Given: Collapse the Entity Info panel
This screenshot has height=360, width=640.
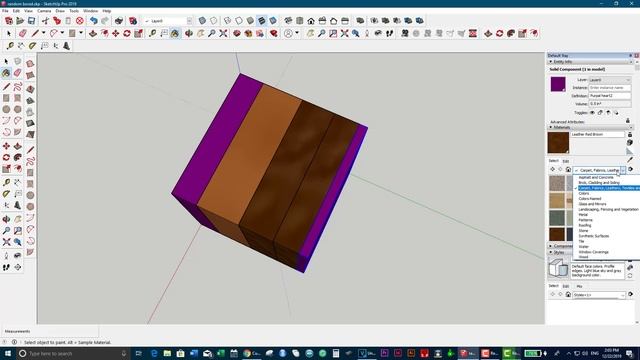Looking at the screenshot, I should (x=551, y=62).
